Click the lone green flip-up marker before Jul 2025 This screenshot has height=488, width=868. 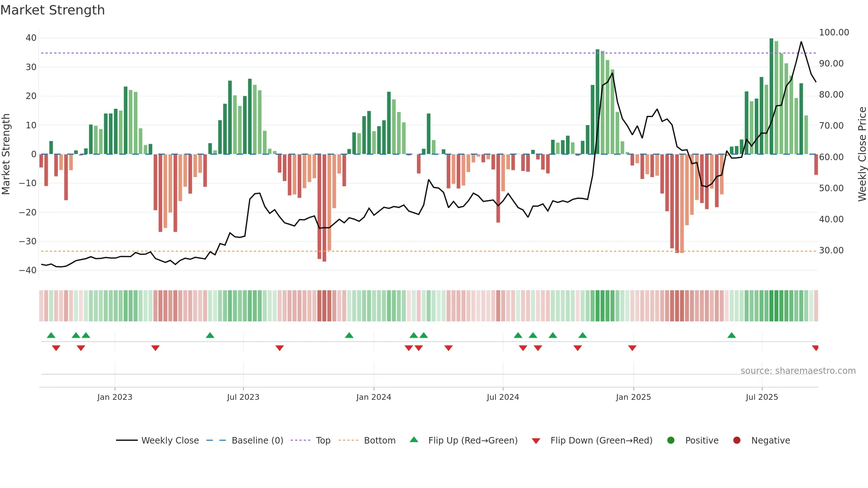pos(732,335)
